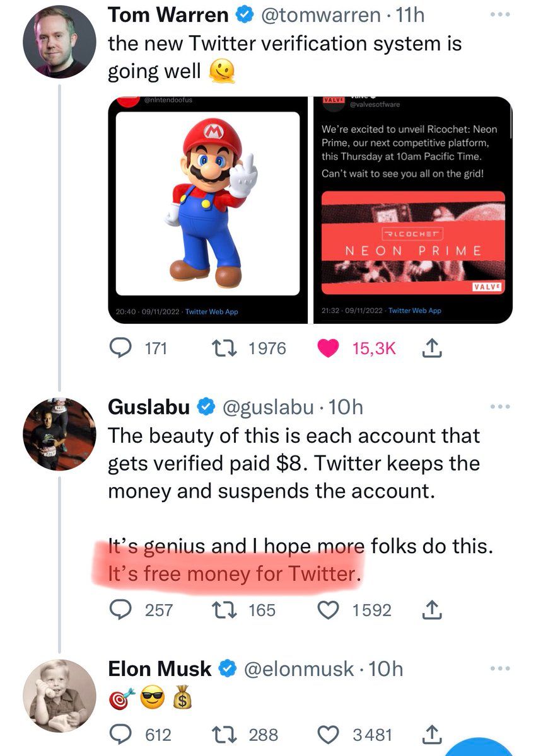Share Tom Warren's tweet
The height and width of the screenshot is (756, 536).
(432, 348)
